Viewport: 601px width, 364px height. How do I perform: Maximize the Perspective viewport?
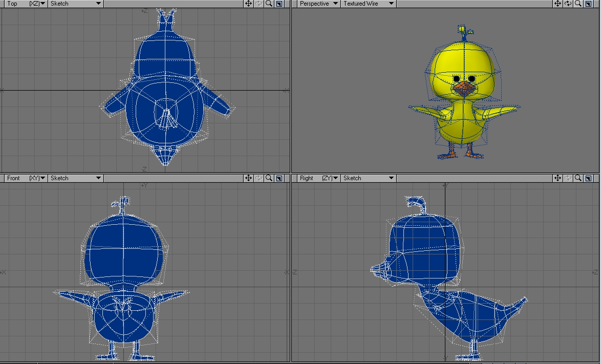tap(589, 4)
